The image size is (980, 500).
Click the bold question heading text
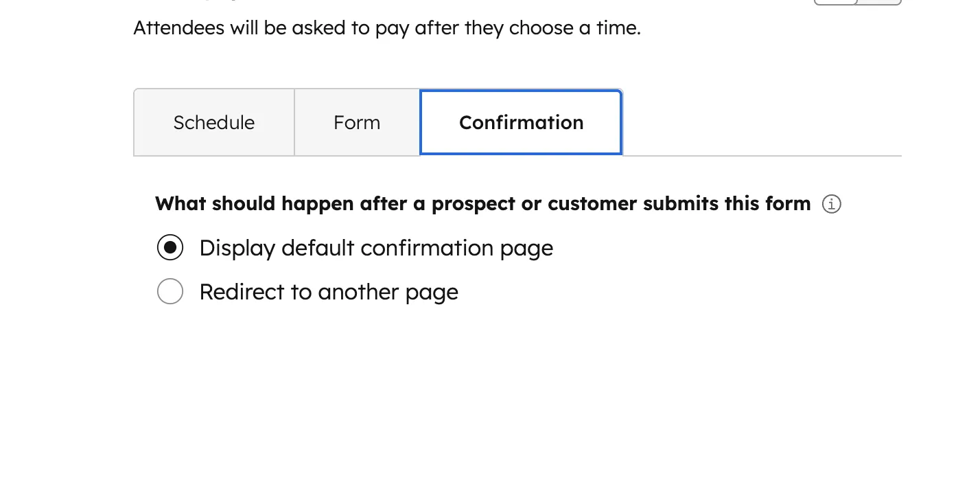482,203
